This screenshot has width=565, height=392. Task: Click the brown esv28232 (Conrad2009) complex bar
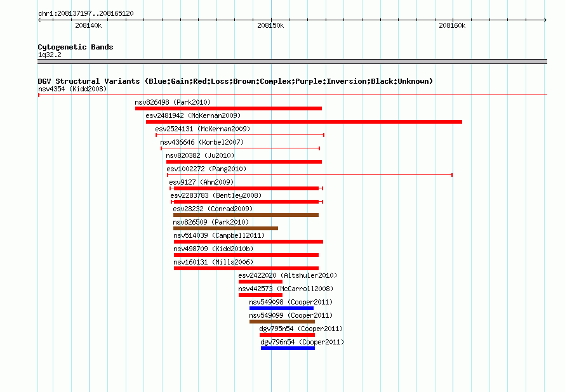click(x=246, y=215)
